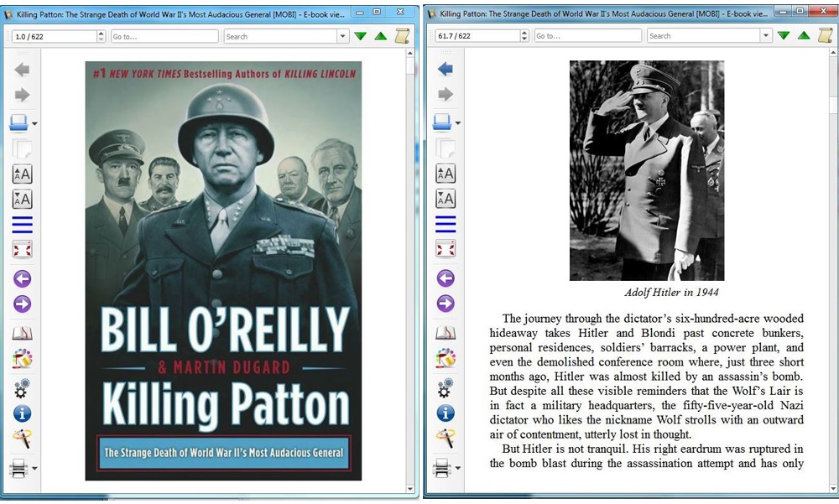Click the Go to… field in the right window
The width and height of the screenshot is (839, 504).
pyautogui.click(x=587, y=36)
